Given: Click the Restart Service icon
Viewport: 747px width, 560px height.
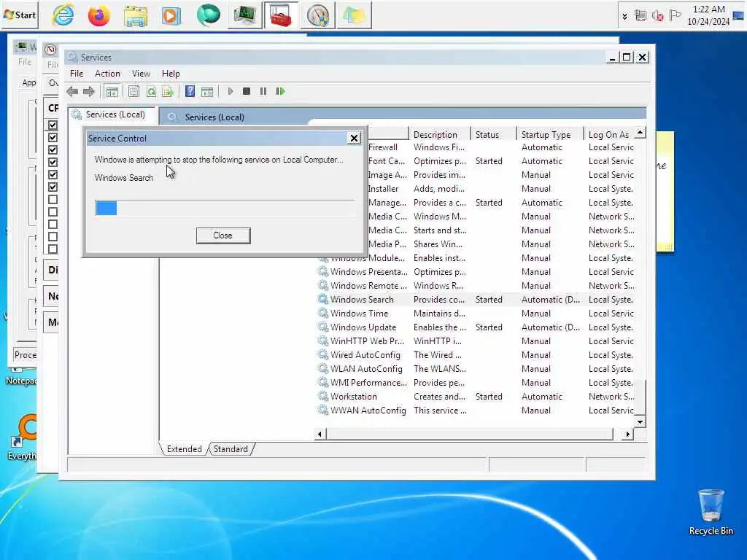Looking at the screenshot, I should pyautogui.click(x=280, y=91).
